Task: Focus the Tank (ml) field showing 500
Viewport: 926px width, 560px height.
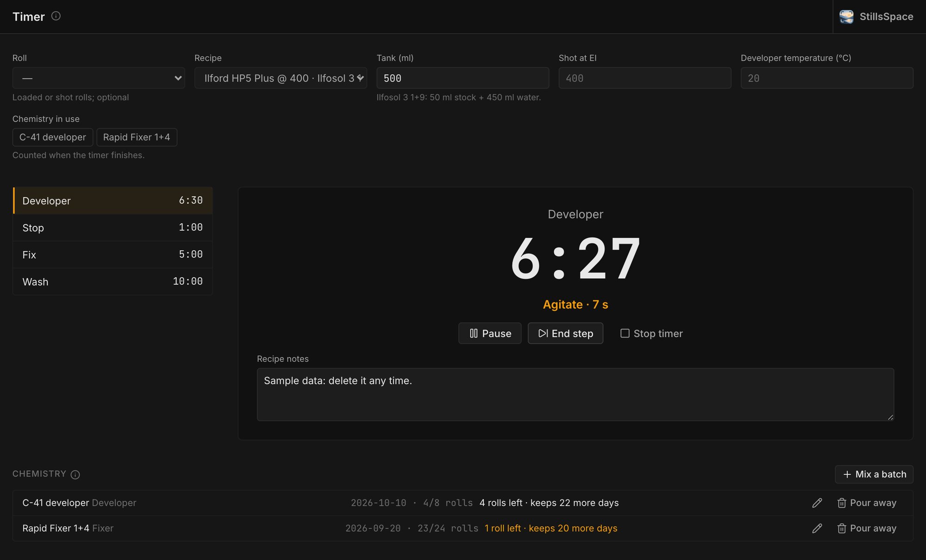Action: pyautogui.click(x=463, y=78)
